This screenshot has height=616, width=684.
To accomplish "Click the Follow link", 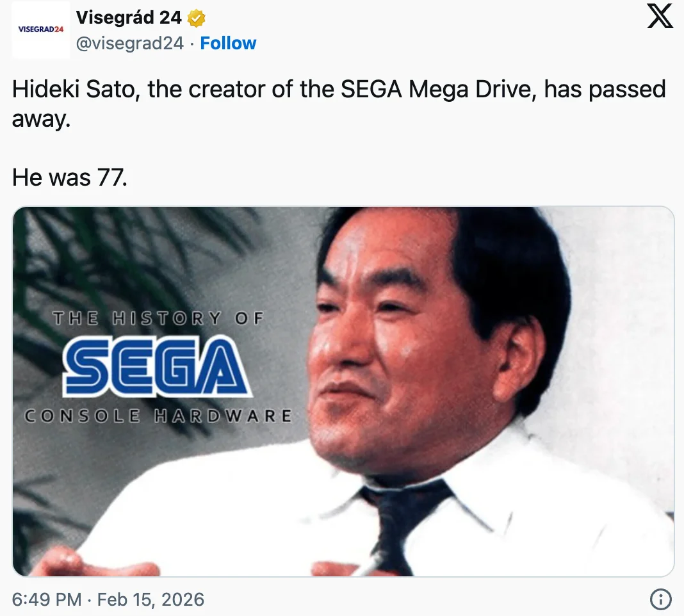I will pyautogui.click(x=229, y=43).
